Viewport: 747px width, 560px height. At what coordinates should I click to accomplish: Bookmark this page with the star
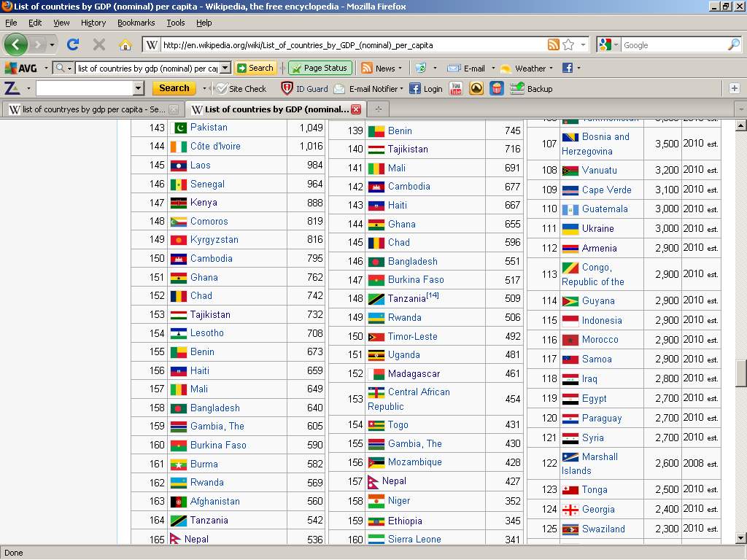click(568, 44)
